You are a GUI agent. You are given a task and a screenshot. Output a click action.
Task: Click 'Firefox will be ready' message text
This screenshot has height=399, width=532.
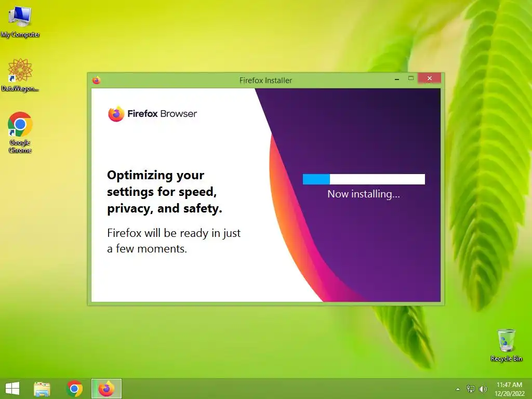[x=174, y=241]
